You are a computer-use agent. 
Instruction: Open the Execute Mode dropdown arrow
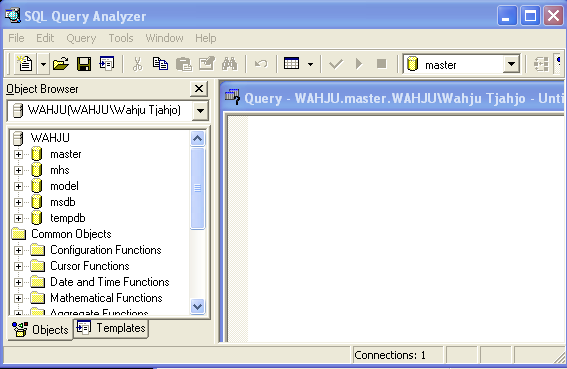[x=310, y=64]
